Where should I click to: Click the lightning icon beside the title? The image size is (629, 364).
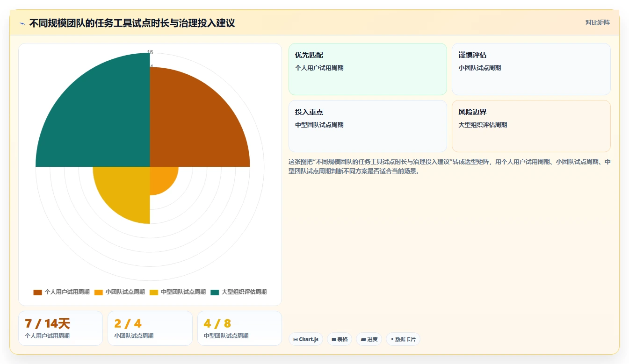[22, 23]
